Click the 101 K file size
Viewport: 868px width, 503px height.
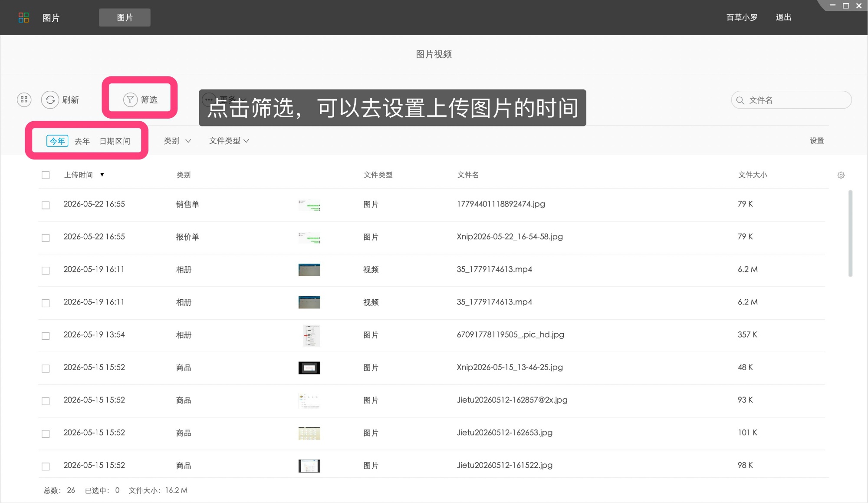click(x=747, y=432)
